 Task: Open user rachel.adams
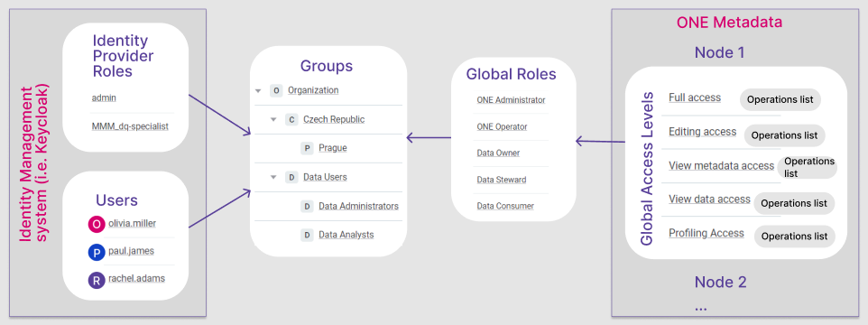click(x=137, y=278)
